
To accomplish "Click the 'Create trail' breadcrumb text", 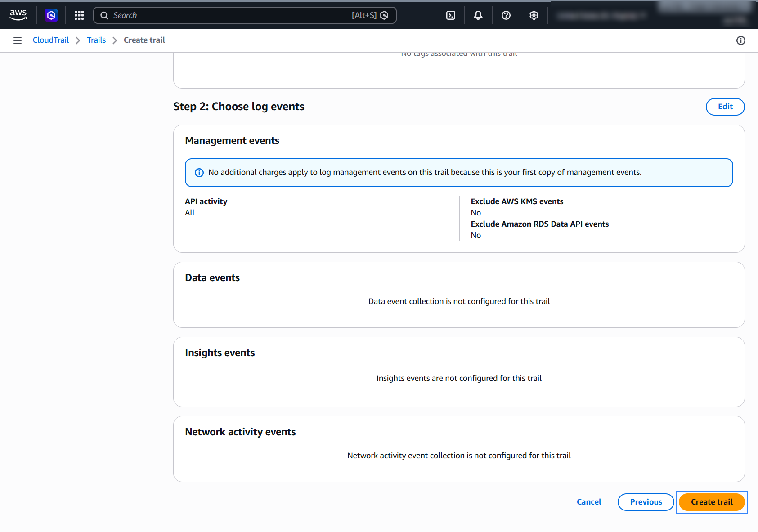I will tap(144, 40).
